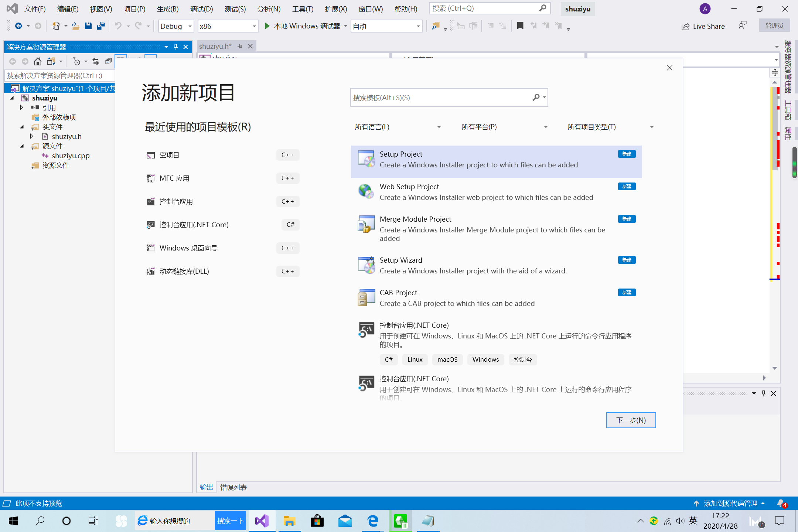Toggle auto-hide pin on output panel

click(x=764, y=393)
